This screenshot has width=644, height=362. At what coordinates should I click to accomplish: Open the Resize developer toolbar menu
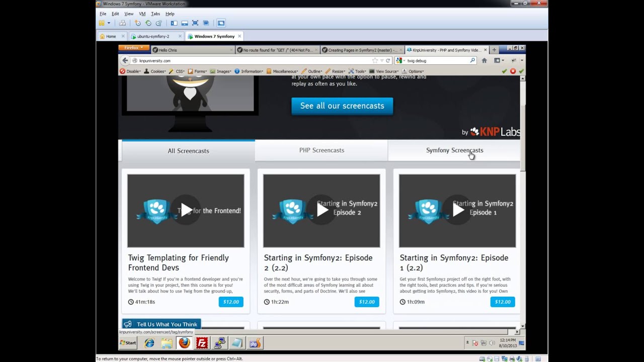336,71
